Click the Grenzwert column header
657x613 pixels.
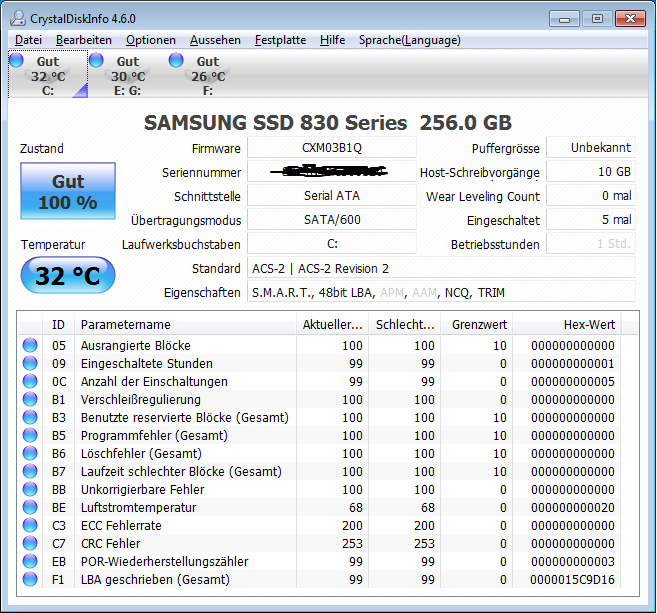477,324
